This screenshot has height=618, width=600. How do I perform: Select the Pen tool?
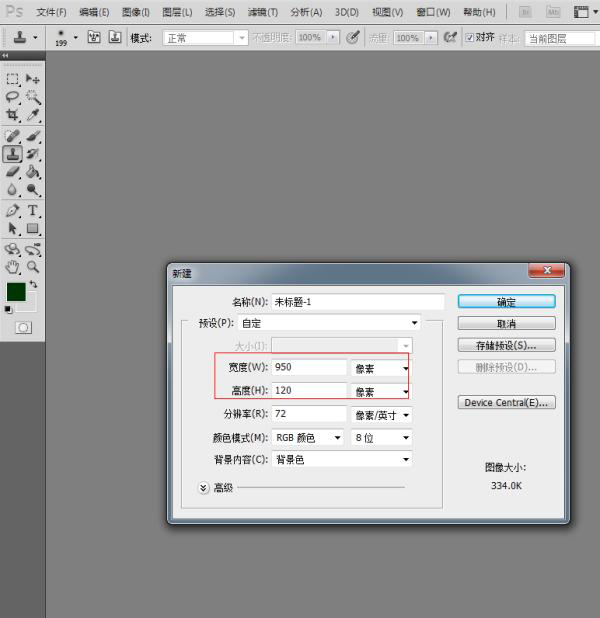12,210
